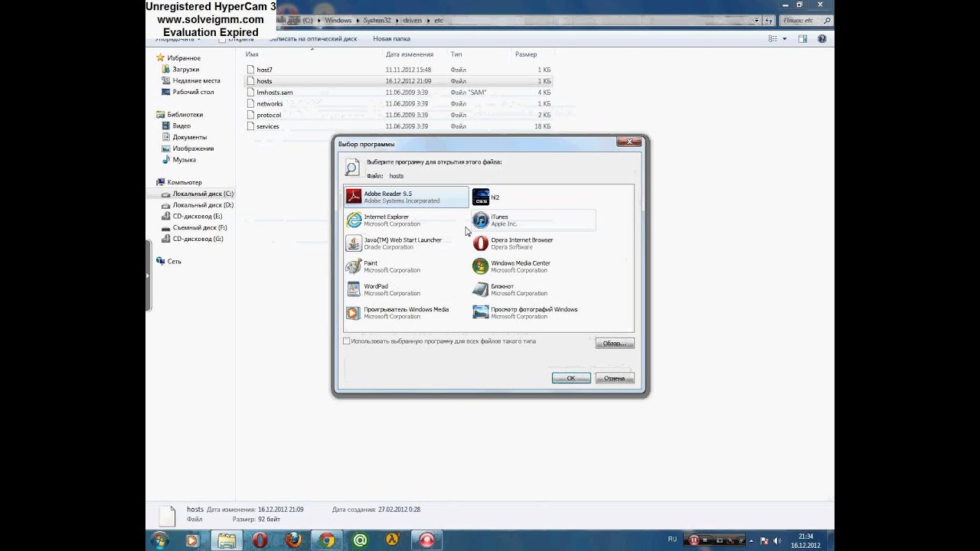Open Explorer help question-mark icon
This screenshot has width=980, height=551.
[822, 39]
